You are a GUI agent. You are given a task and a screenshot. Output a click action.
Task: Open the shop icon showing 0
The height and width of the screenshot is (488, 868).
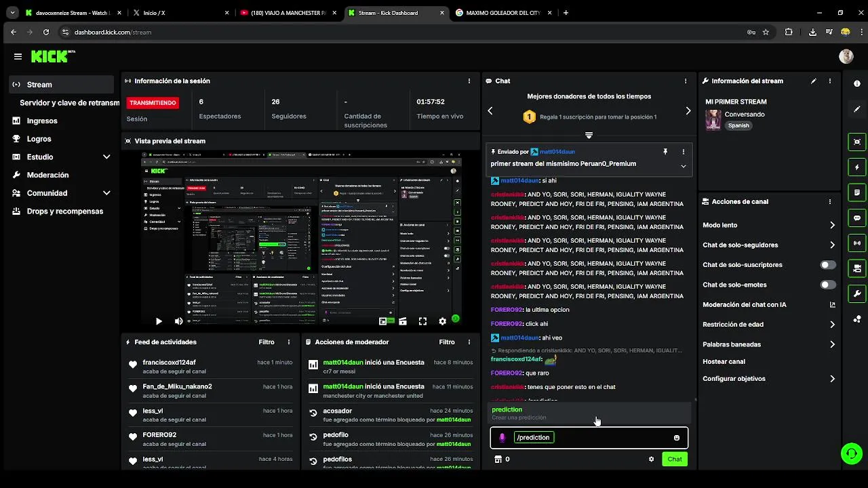click(502, 459)
